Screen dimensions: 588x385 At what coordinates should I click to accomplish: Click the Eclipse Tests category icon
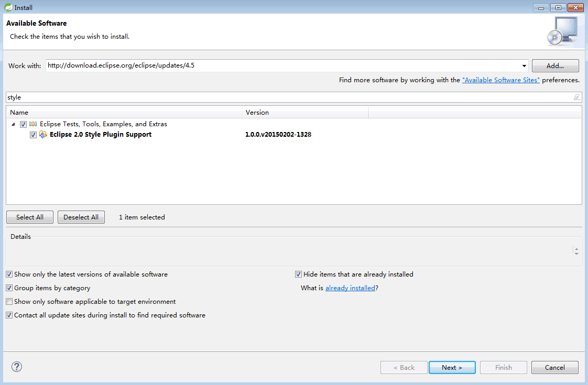coord(33,124)
